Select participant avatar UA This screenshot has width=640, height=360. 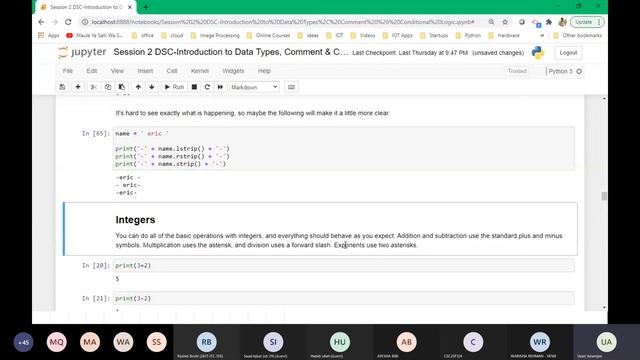pos(606,342)
